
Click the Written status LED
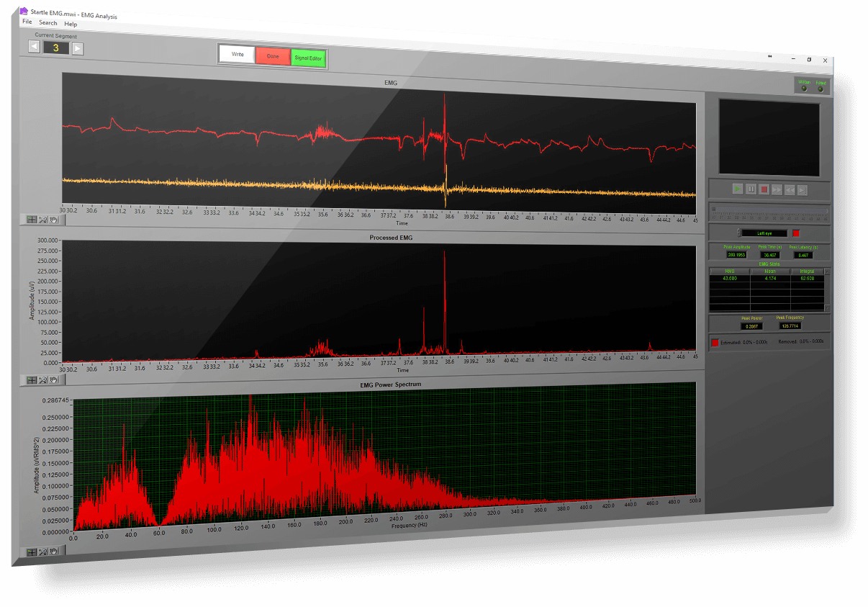coord(804,89)
